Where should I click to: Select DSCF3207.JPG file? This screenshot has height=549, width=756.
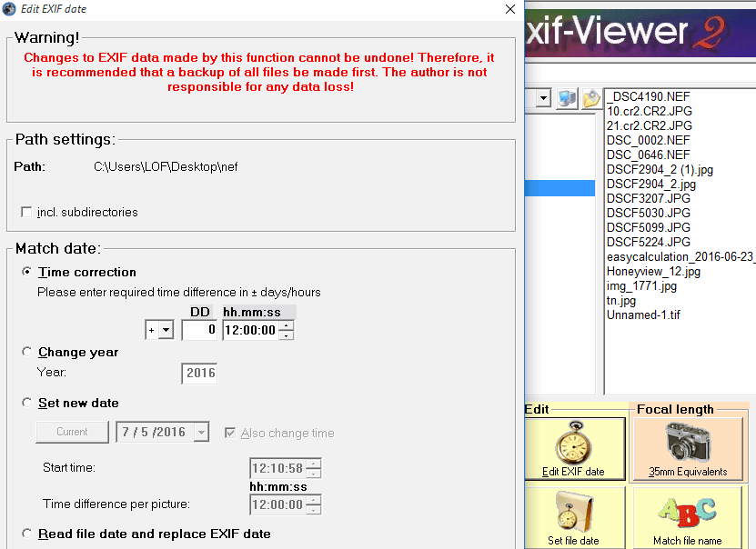coord(649,198)
